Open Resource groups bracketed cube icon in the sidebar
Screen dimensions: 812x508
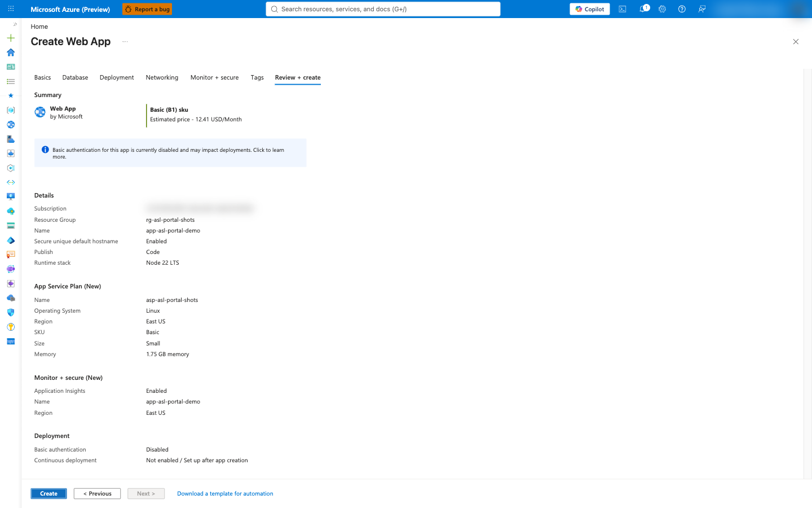coord(11,110)
